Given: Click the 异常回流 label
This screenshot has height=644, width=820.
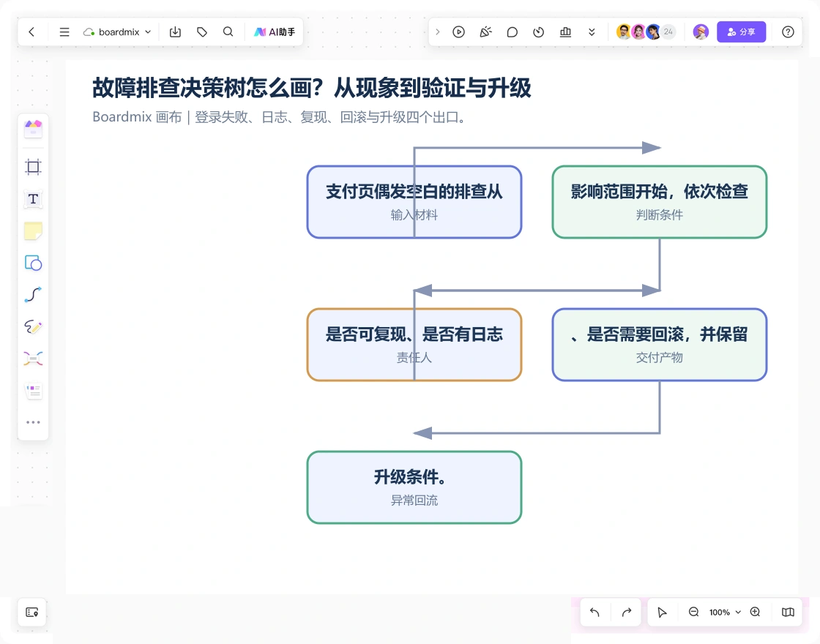Looking at the screenshot, I should [x=414, y=501].
